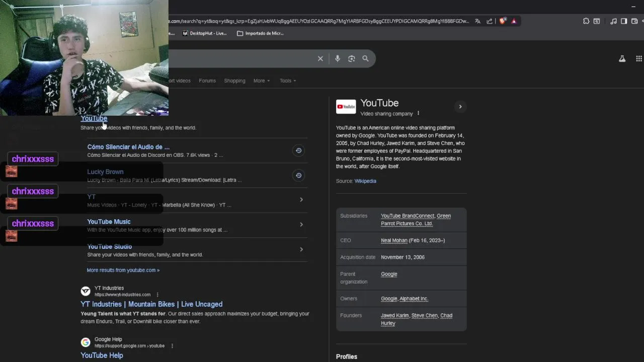The image size is (644, 362).
Task: Open the Lucky Brown sitelink
Action: (105, 171)
